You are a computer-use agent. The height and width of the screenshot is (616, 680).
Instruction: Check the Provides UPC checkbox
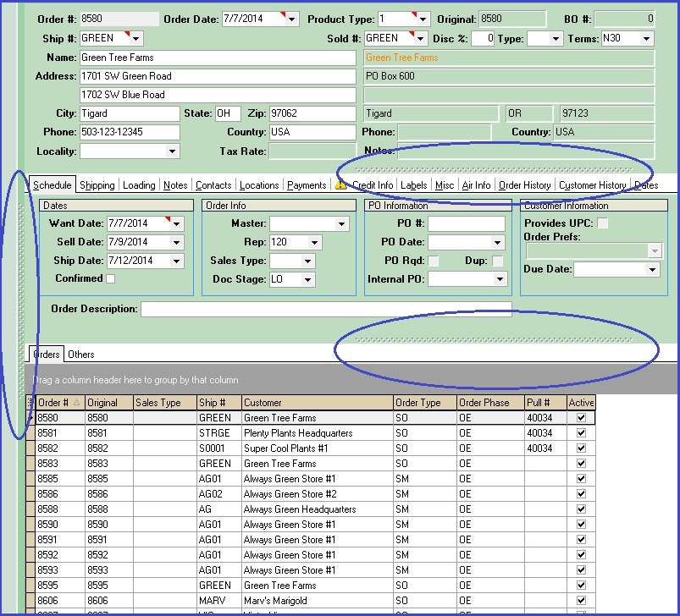pyautogui.click(x=602, y=223)
